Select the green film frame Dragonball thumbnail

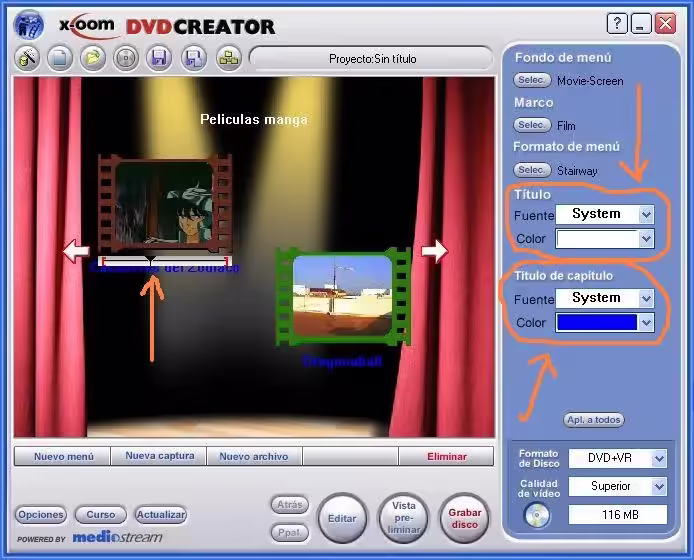click(343, 296)
